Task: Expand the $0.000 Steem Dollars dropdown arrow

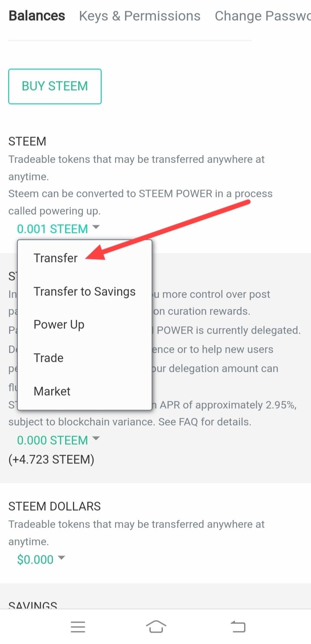Action: click(61, 558)
